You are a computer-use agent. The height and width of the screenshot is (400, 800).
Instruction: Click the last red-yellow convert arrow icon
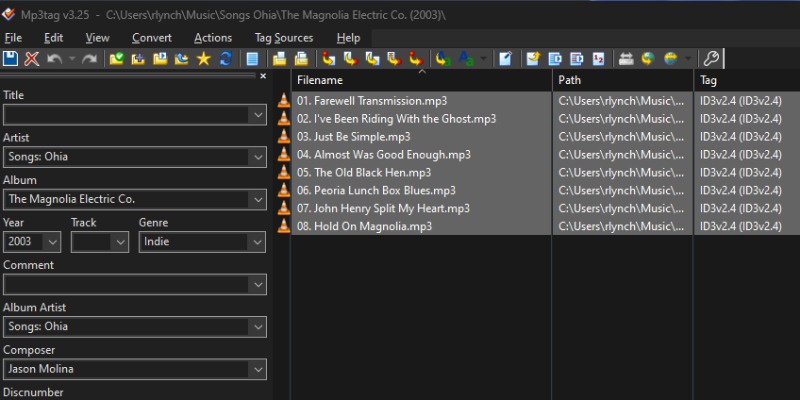[416, 59]
